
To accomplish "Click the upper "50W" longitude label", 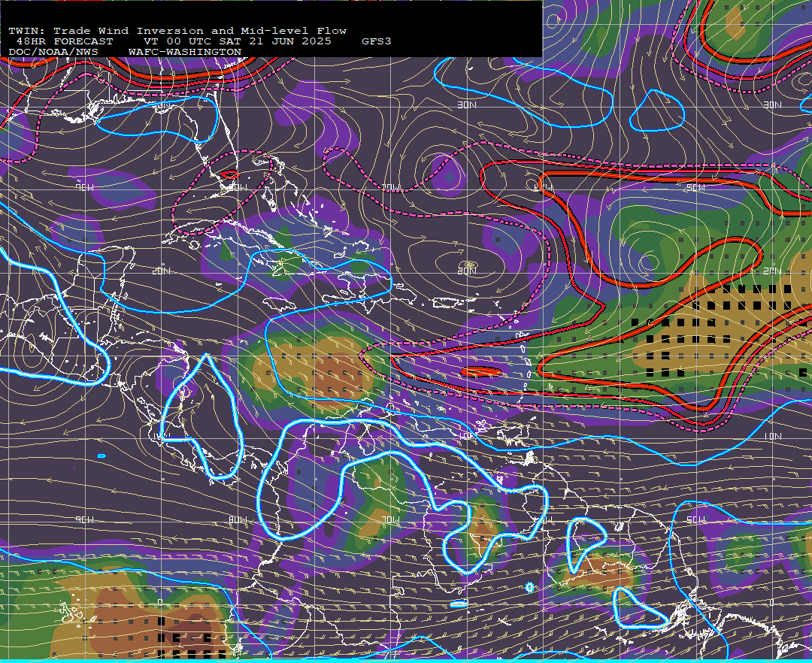I will click(696, 187).
